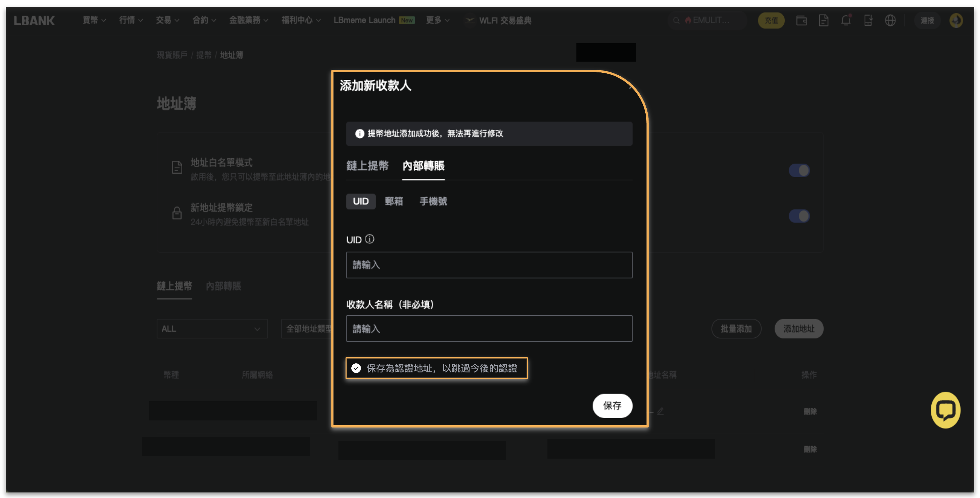Select the 手機號 option tab
Screen dimensions: 980x498
click(x=433, y=201)
